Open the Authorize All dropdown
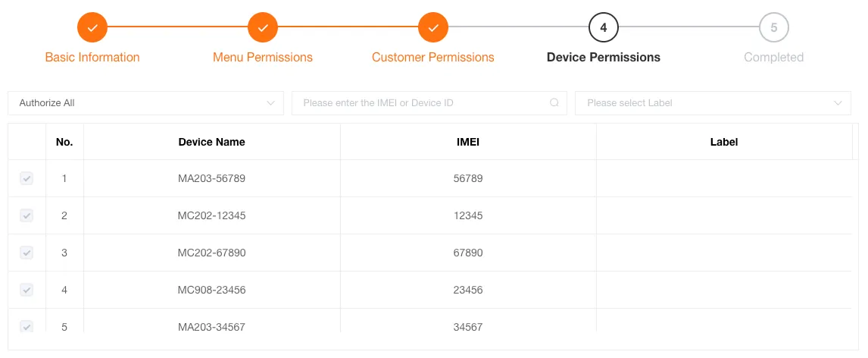The width and height of the screenshot is (868, 358). pyautogui.click(x=145, y=103)
